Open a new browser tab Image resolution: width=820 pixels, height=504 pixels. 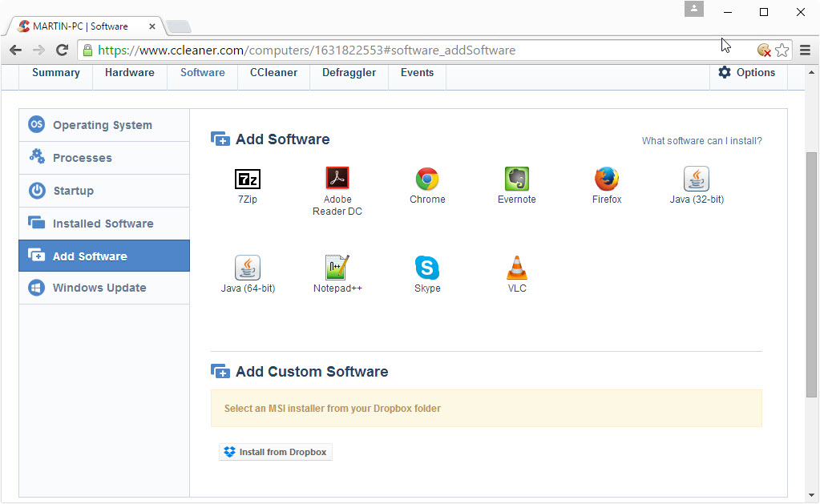(179, 26)
